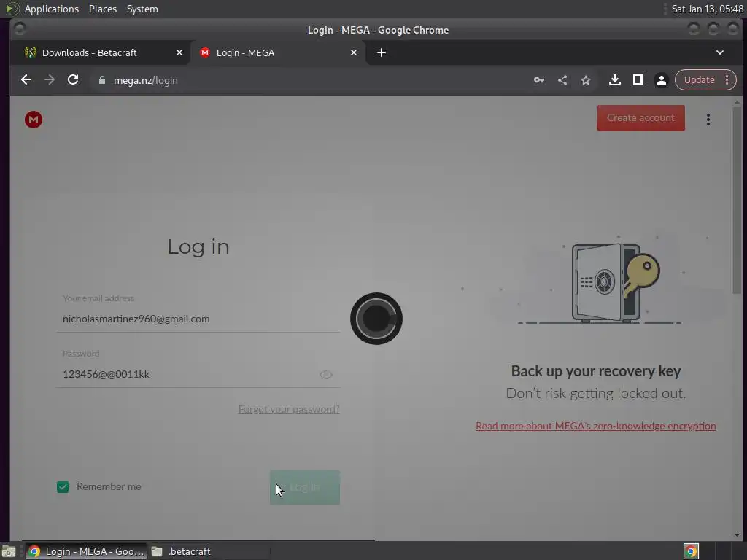Go back in browser history
The width and height of the screenshot is (747, 560).
[26, 80]
